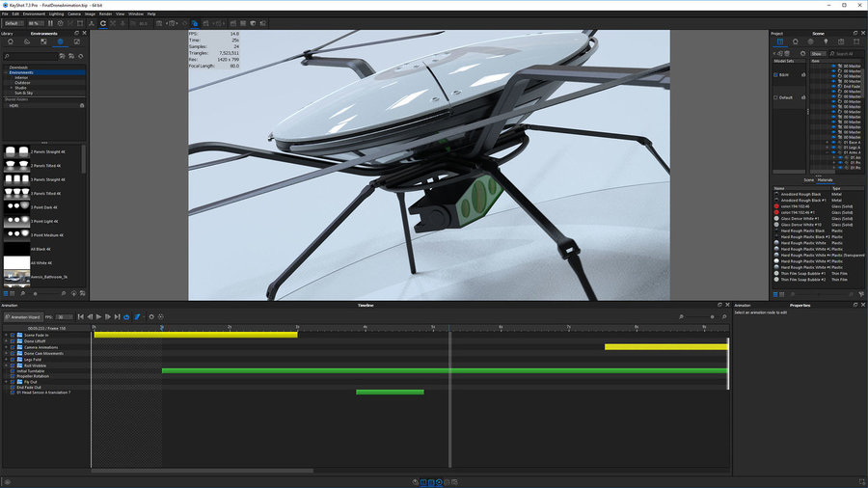Select the 3 Point Dark 4K thumbnail

[14, 207]
